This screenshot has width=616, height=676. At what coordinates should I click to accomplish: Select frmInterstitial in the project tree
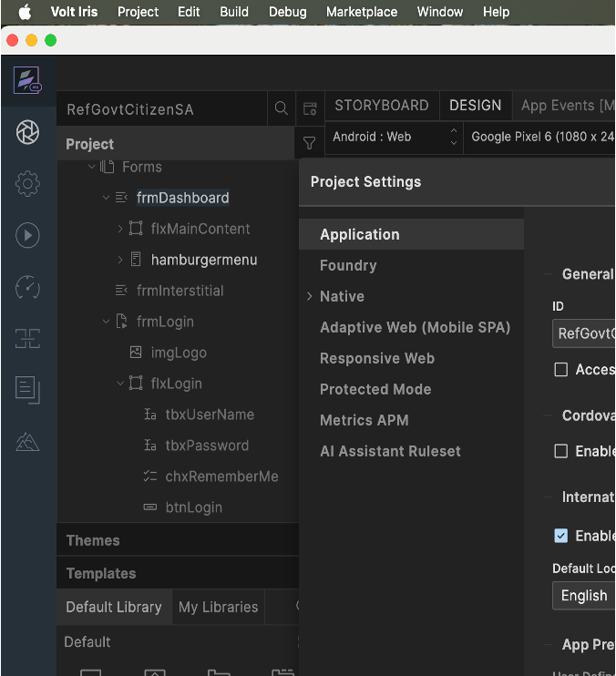[x=180, y=291]
